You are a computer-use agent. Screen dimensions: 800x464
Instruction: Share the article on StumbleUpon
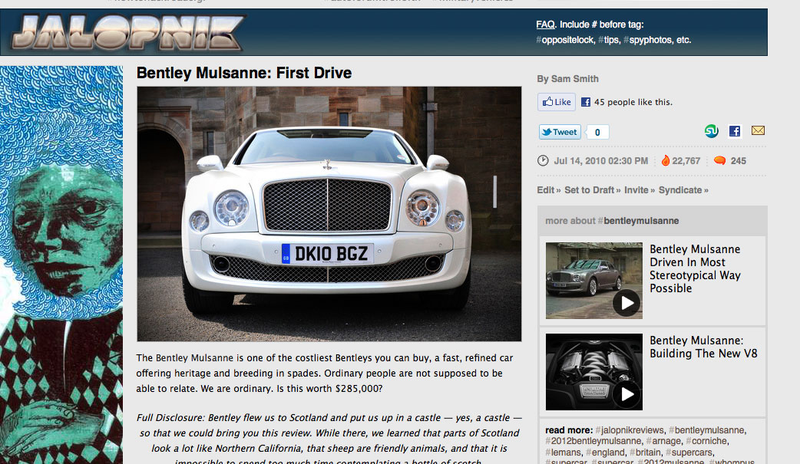tap(711, 131)
